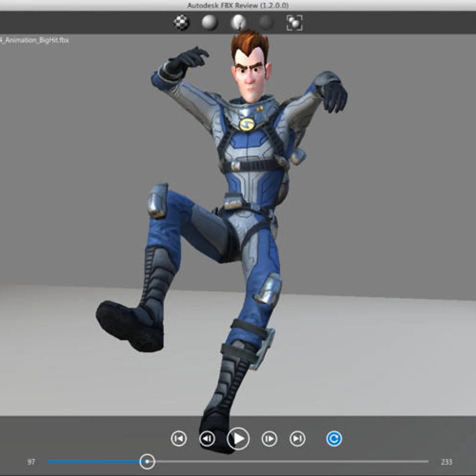Click the timeline scrubber handle
This screenshot has height=476, width=476.
147,461
